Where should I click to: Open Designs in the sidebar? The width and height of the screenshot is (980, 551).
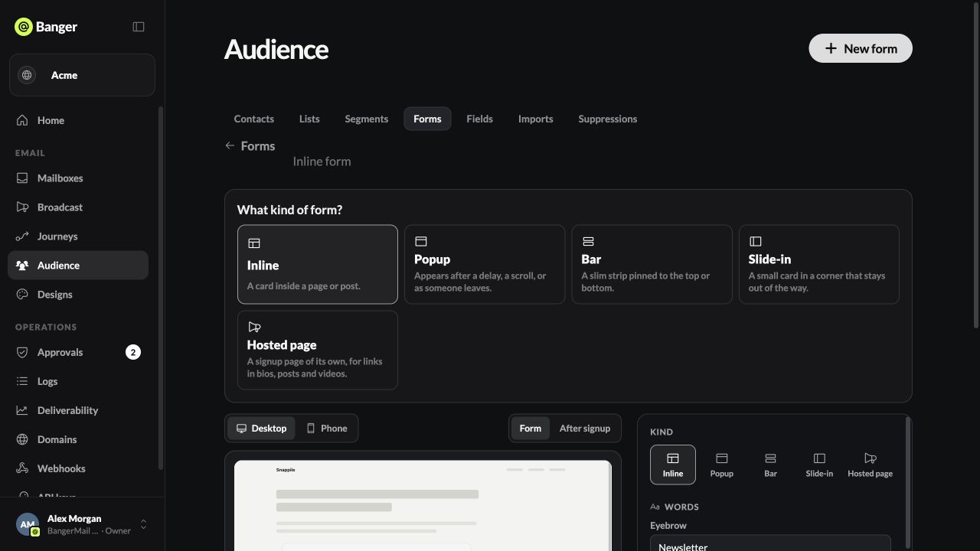(x=78, y=295)
